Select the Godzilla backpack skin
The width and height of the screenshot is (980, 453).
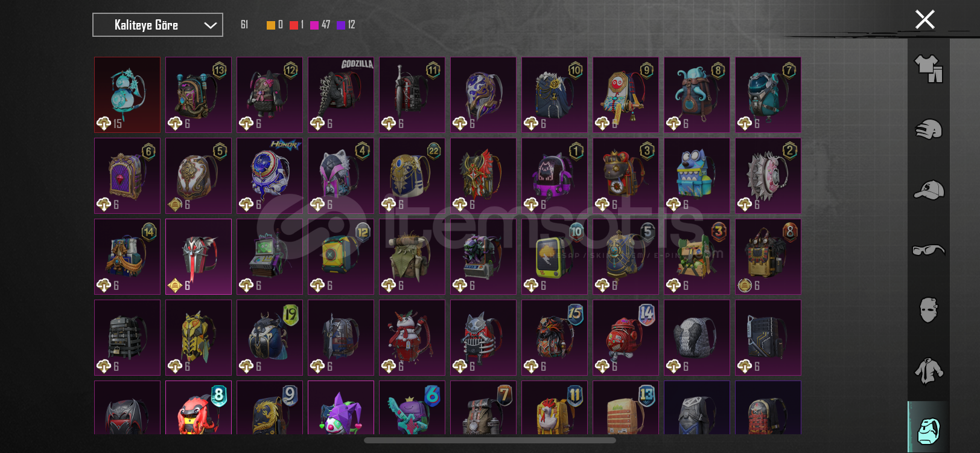click(341, 95)
